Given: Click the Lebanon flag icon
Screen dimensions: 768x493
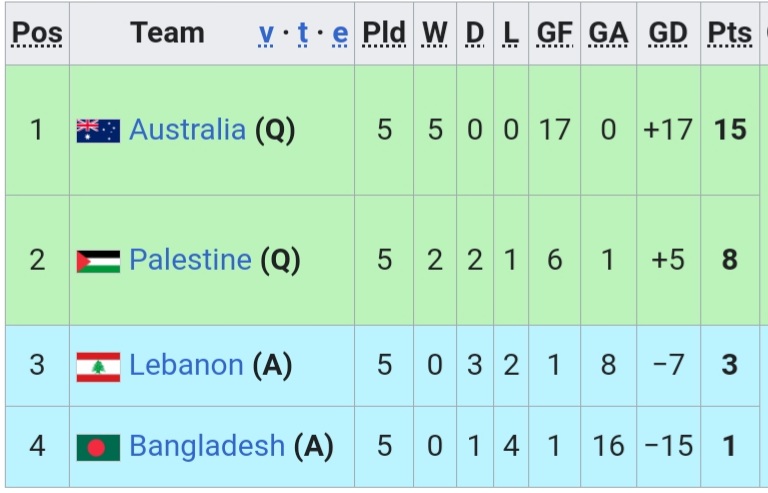Looking at the screenshot, I should pos(98,367).
